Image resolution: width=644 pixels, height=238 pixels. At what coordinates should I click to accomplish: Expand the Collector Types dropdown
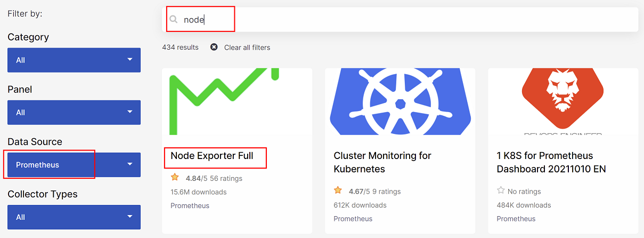pos(74,217)
